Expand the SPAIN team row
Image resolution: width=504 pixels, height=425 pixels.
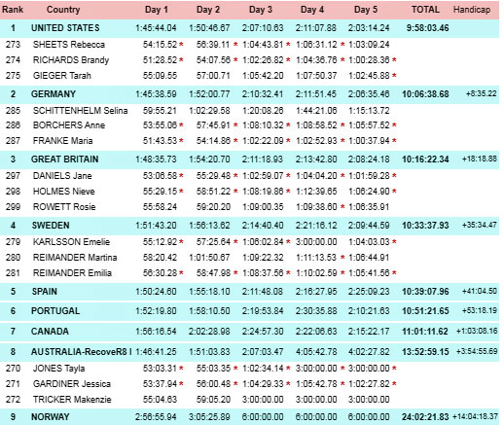249,292
